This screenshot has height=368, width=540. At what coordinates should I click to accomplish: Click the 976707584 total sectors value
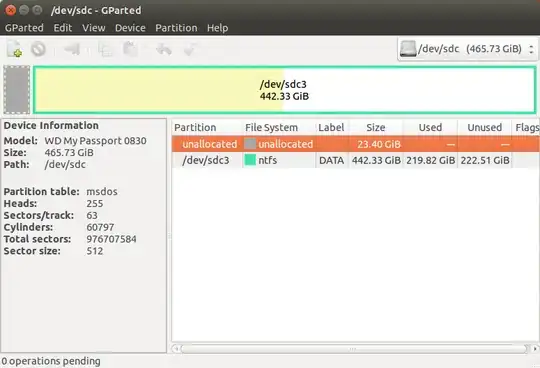(x=111, y=239)
